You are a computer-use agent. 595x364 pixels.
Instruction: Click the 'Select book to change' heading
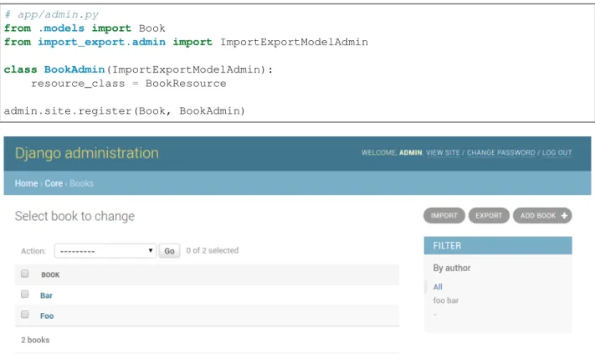(x=74, y=216)
